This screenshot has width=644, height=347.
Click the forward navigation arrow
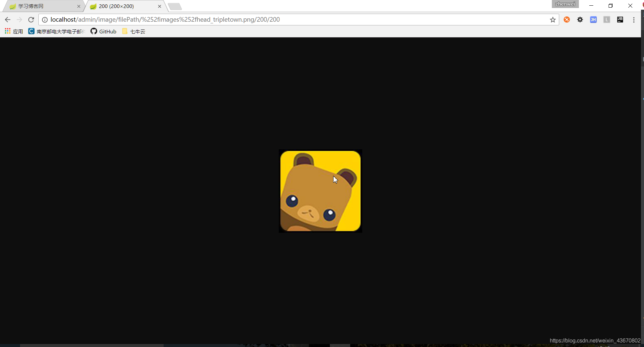coord(19,20)
